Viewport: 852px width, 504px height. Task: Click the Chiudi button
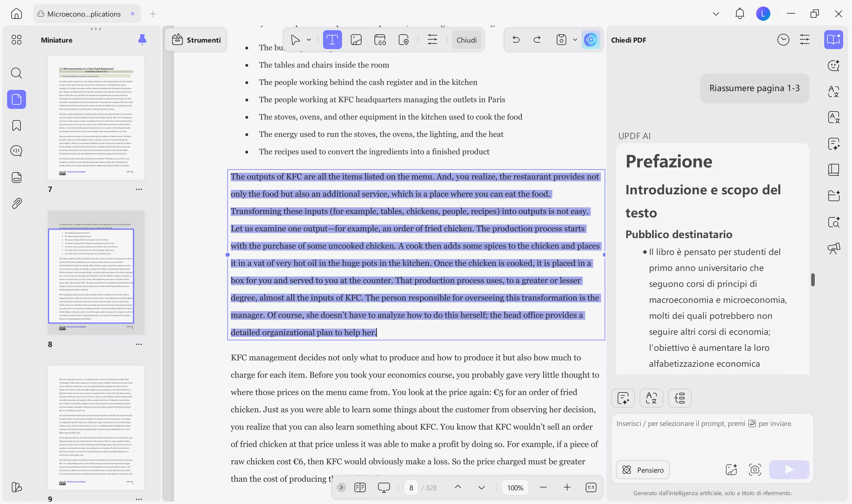click(x=466, y=40)
